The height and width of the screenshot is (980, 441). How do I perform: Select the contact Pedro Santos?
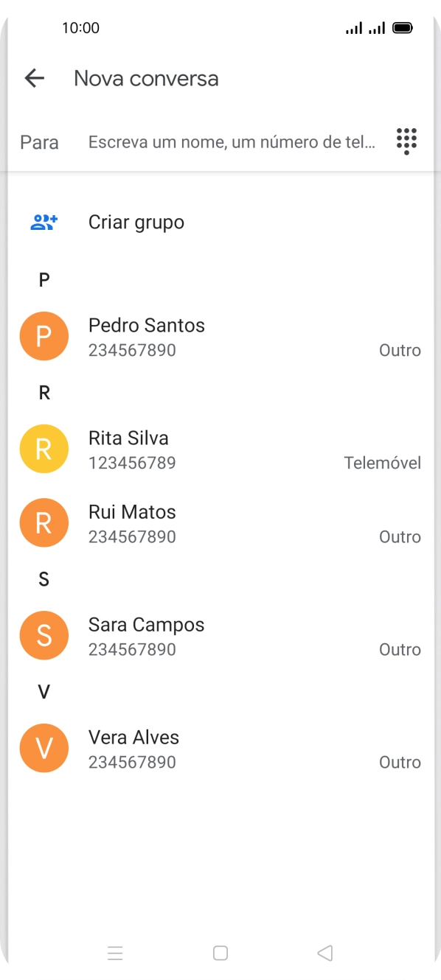point(146,325)
